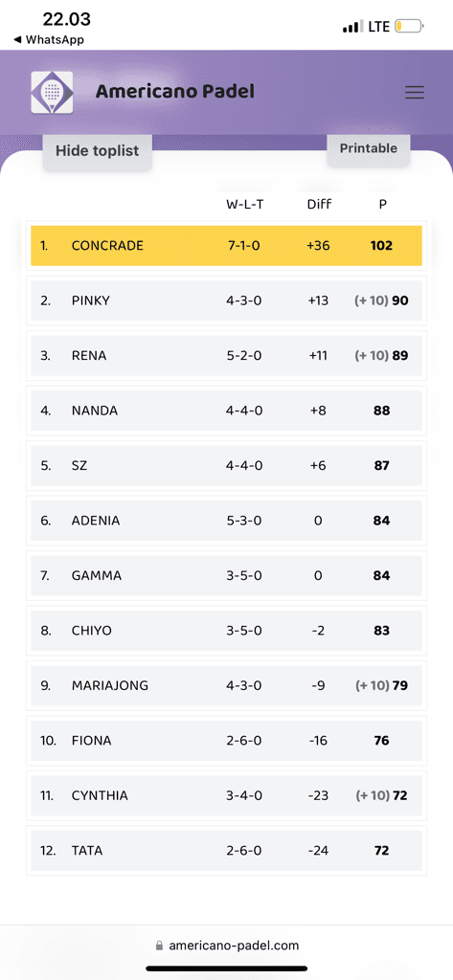Tap the Diff column header
Screen dimensions: 453x980
coord(319,204)
